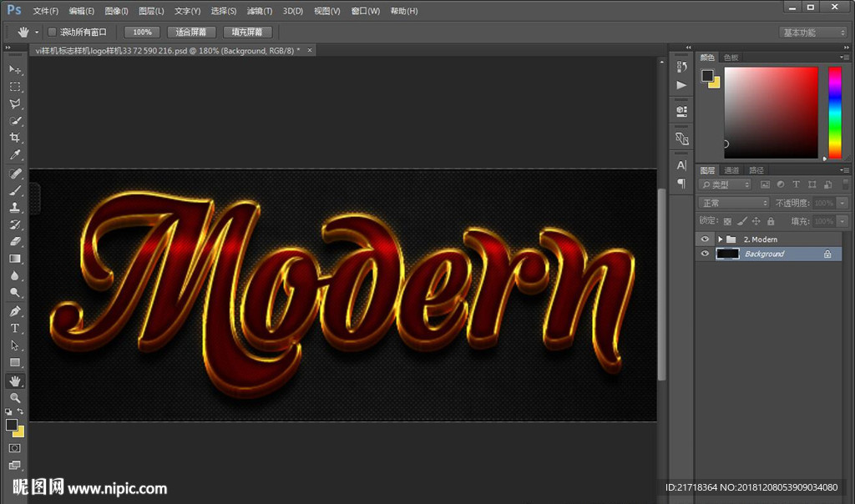855x504 pixels.
Task: Open the 基本功能 workspace dropdown
Action: point(813,33)
